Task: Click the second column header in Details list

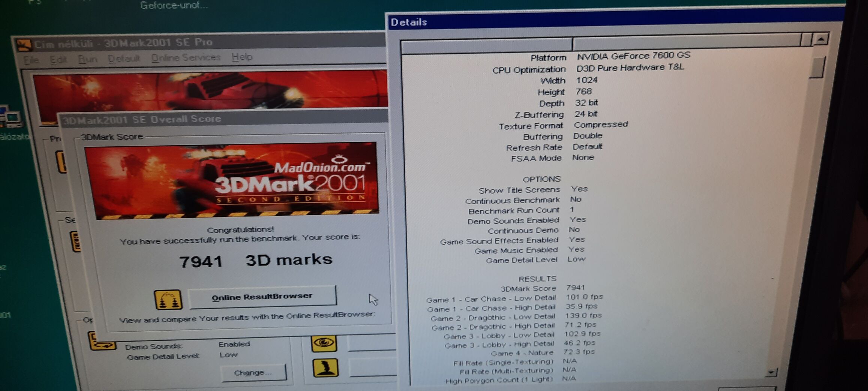Action: pyautogui.click(x=687, y=41)
